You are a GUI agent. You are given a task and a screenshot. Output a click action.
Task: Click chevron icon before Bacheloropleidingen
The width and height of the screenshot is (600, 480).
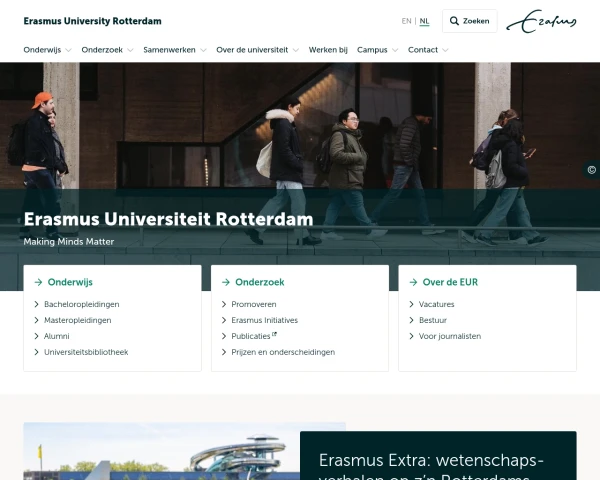pos(37,304)
